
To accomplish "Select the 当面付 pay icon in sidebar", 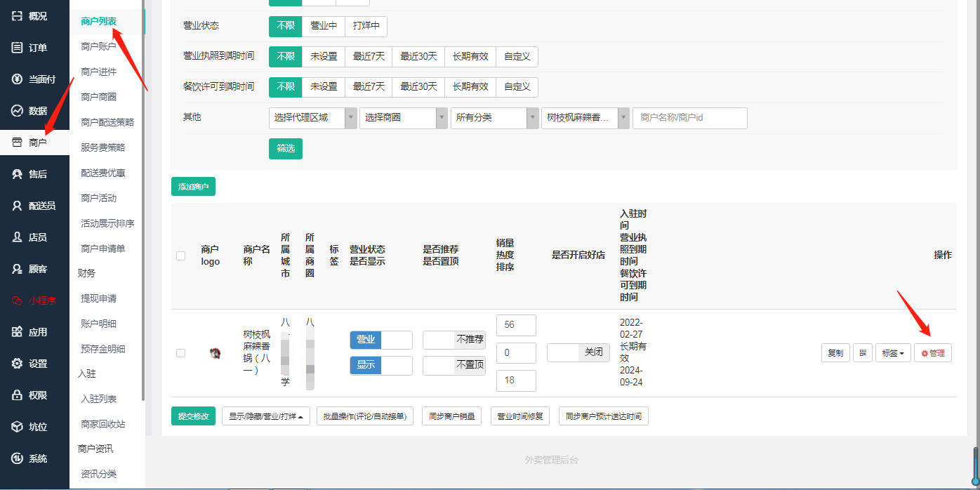I will pyautogui.click(x=18, y=79).
